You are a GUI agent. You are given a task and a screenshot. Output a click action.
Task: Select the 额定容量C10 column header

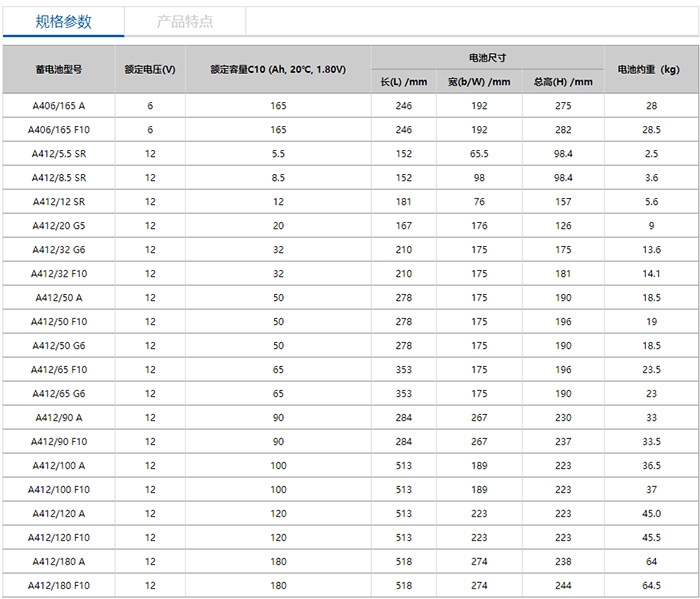pyautogui.click(x=278, y=69)
